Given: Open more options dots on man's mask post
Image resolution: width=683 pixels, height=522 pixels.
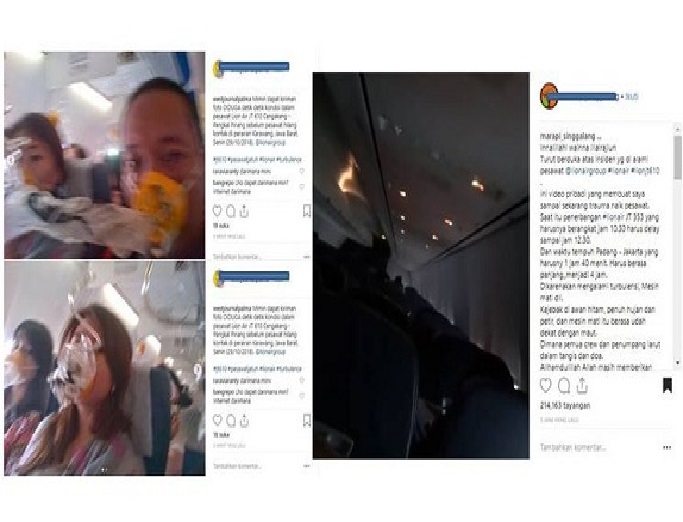Looking at the screenshot, I should point(306,257).
